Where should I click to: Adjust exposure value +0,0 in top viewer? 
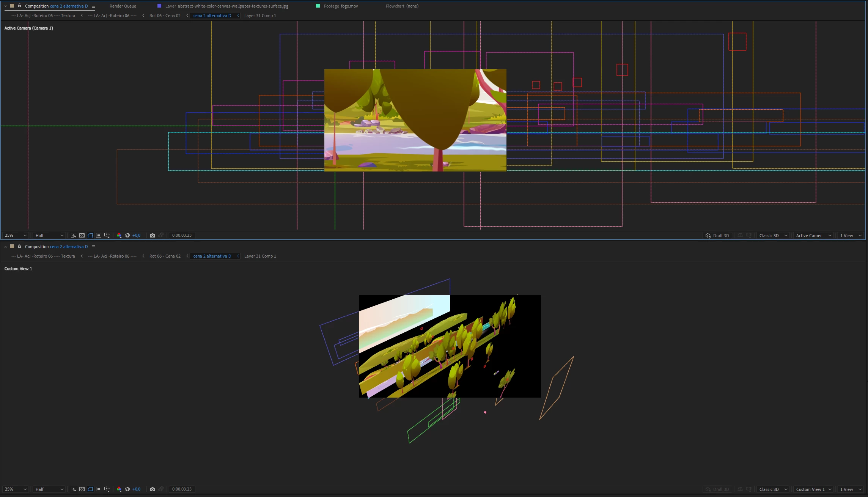pos(136,236)
